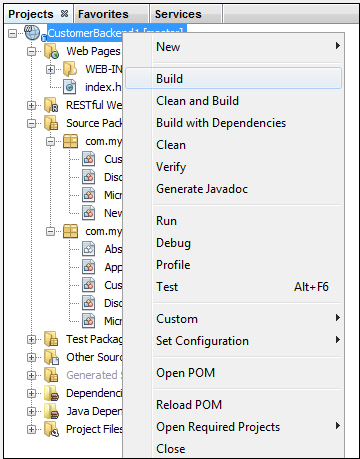Click the Web Pages folder icon
360x459 pixels.
pyautogui.click(x=52, y=51)
